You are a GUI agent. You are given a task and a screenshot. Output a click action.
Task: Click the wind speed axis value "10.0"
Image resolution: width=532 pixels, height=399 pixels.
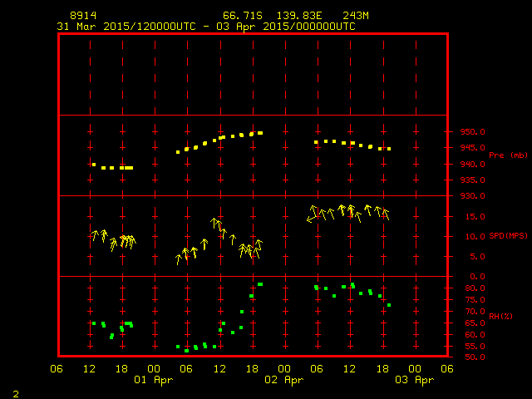[475, 236]
